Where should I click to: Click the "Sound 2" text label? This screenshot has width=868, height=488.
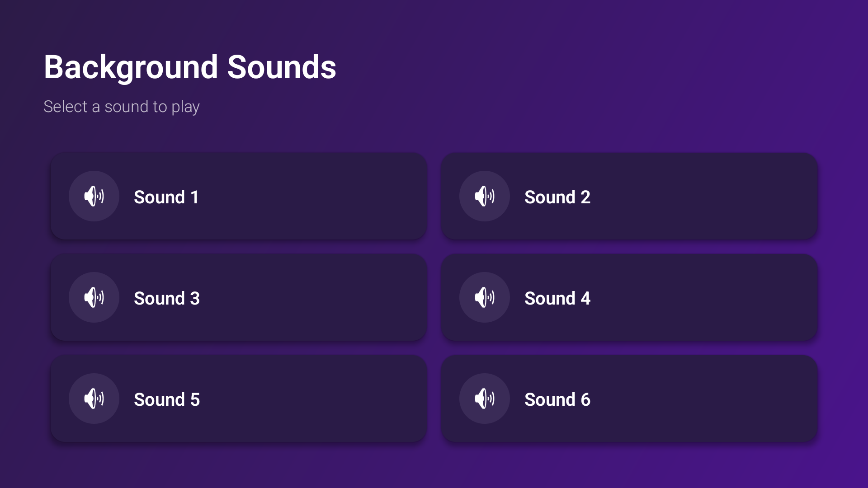click(557, 197)
